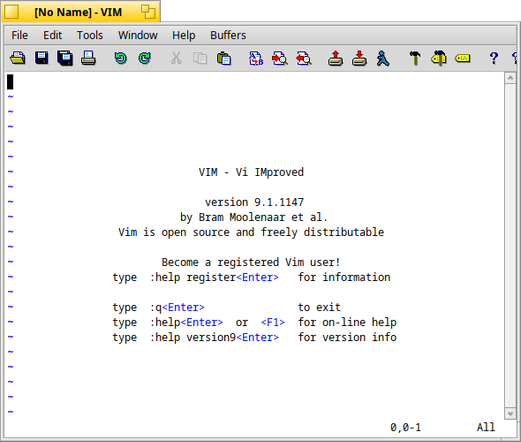The image size is (521, 442).
Task: Click the Make hammer icon
Action: point(415,58)
